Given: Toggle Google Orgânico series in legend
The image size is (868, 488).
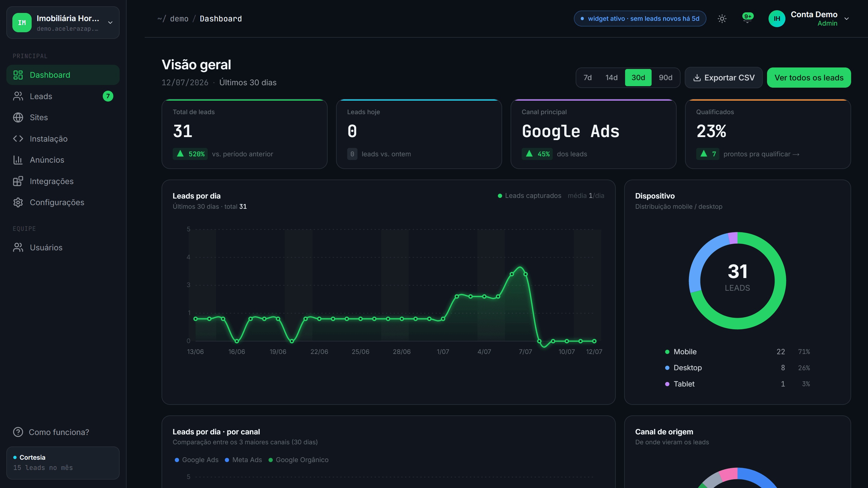Looking at the screenshot, I should tap(298, 460).
